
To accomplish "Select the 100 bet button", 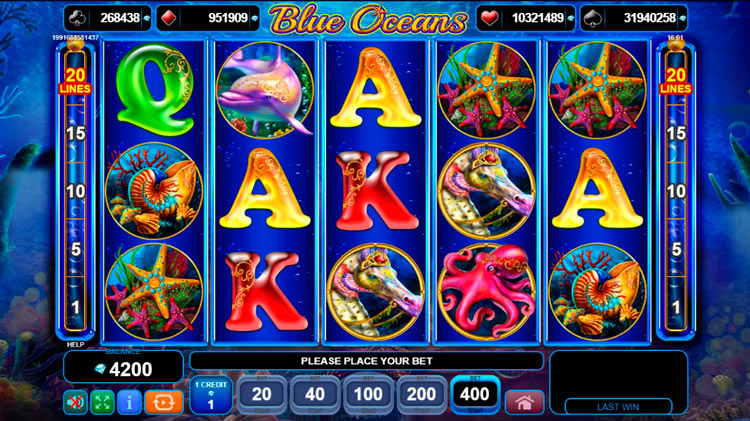I will (368, 395).
